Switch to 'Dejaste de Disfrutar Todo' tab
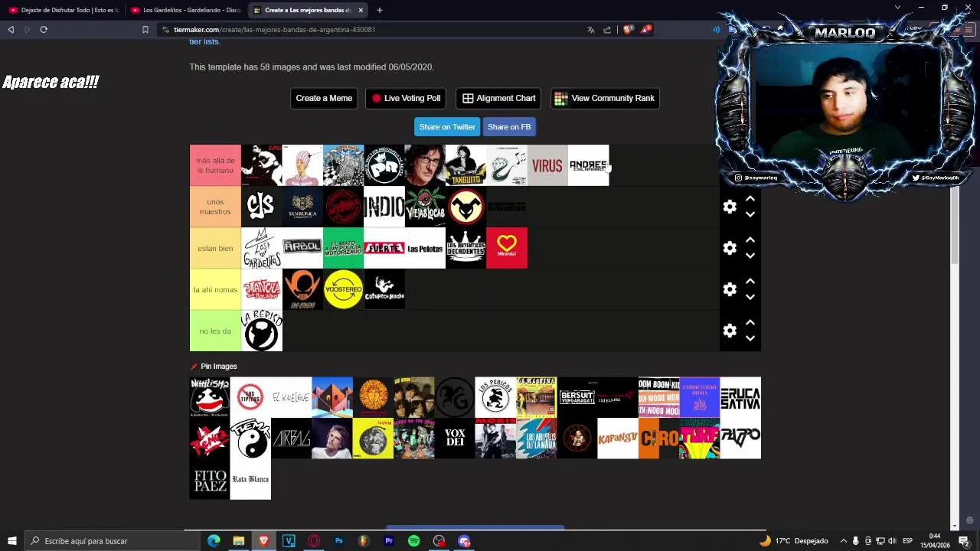This screenshot has height=551, width=980. (63, 10)
